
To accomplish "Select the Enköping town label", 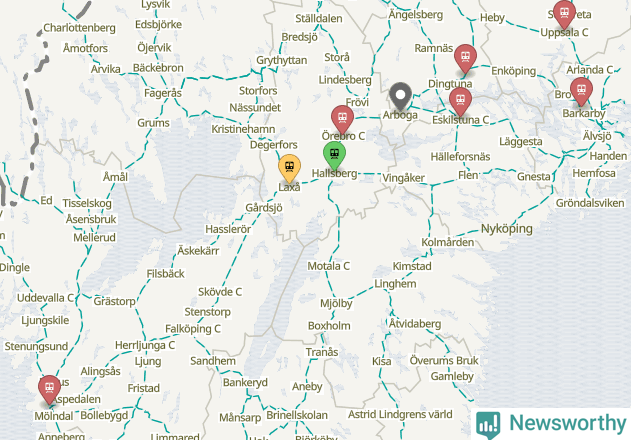I will tap(513, 71).
